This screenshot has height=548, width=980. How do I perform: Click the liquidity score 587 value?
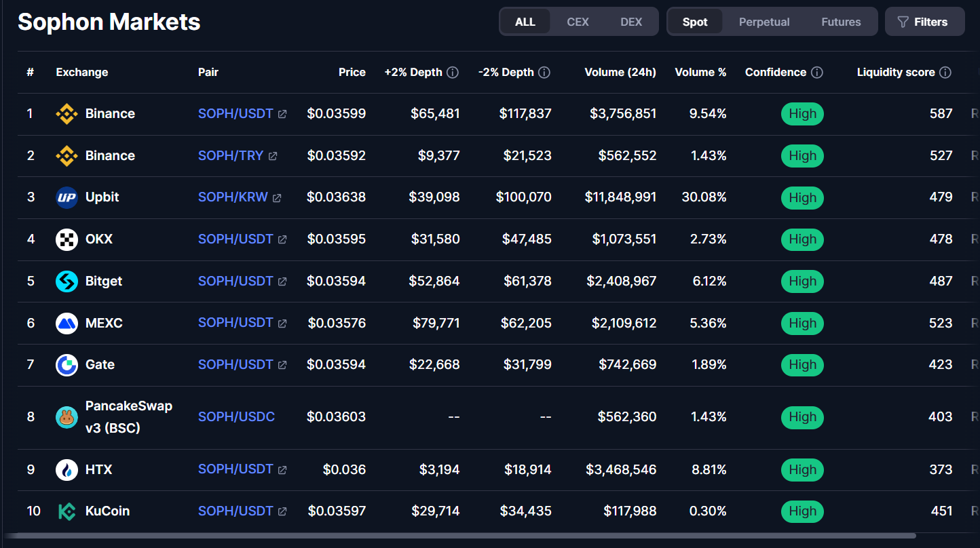tap(941, 113)
